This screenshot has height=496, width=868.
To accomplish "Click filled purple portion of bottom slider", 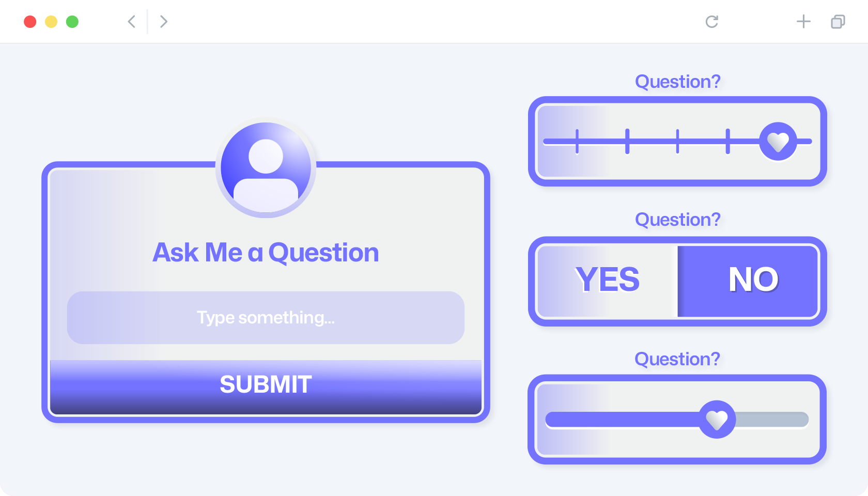I will coord(623,420).
